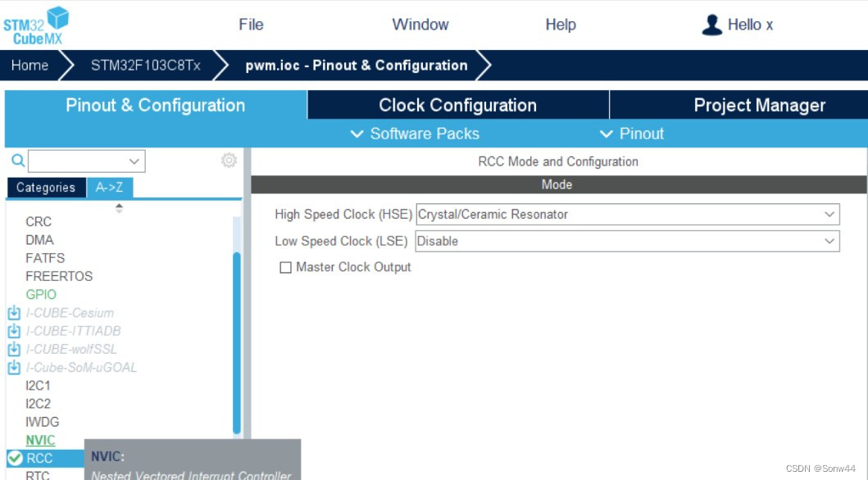The height and width of the screenshot is (480, 868).
Task: Select IWDG in the peripheral list
Action: click(x=42, y=422)
